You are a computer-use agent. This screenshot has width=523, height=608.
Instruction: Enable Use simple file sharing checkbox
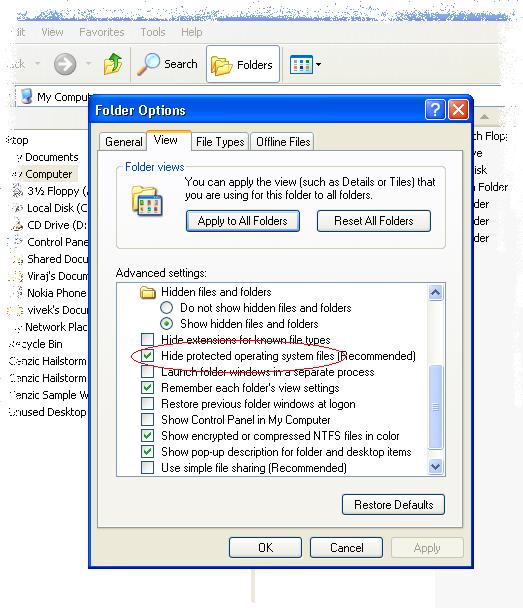pyautogui.click(x=147, y=468)
